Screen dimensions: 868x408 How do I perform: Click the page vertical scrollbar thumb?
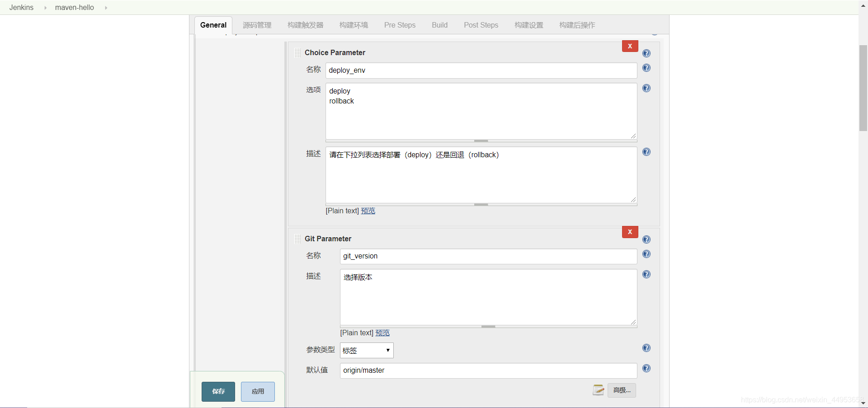tap(863, 88)
